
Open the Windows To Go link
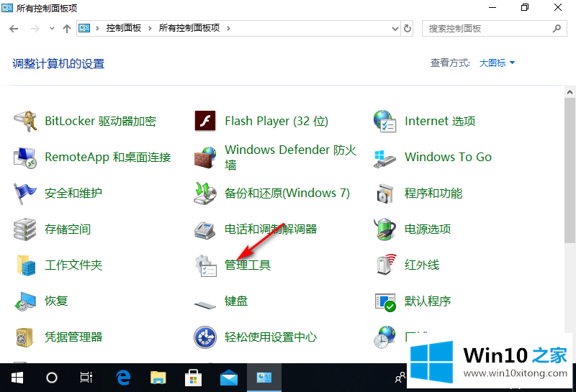pos(448,157)
